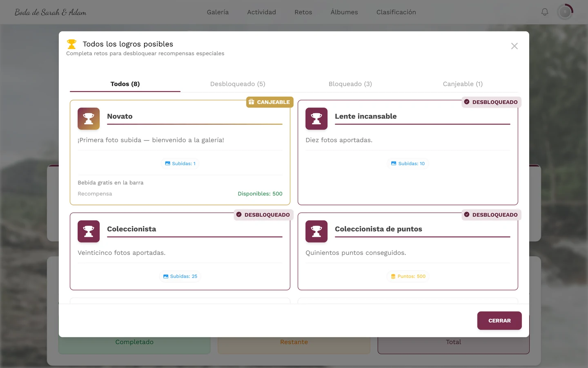Click the image icon in Subidas: 25 chip
Image resolution: width=588 pixels, height=368 pixels.
[x=166, y=276]
